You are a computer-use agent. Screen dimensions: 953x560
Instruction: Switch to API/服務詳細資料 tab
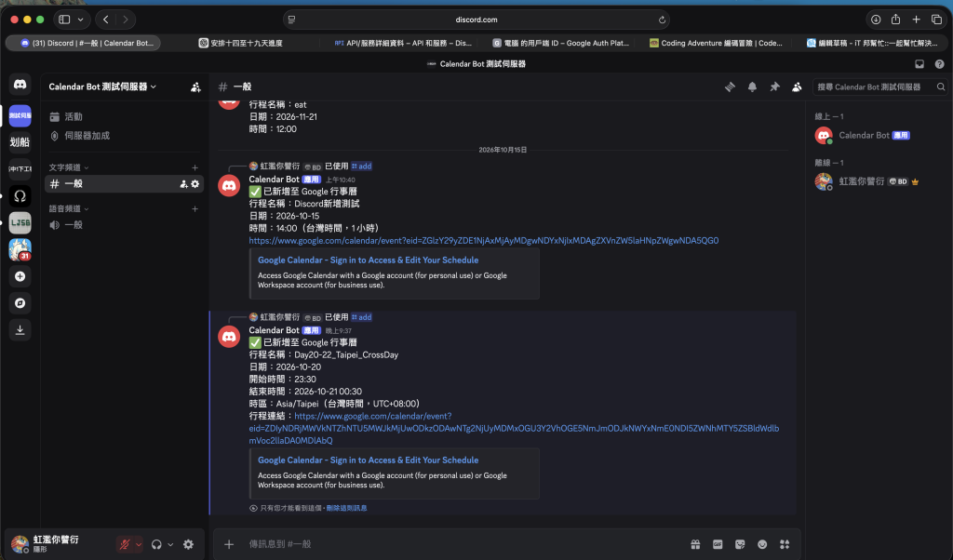[403, 43]
